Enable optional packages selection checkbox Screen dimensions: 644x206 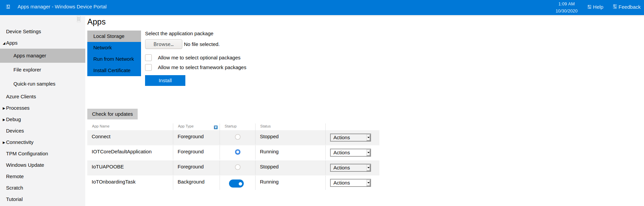pyautogui.click(x=148, y=58)
